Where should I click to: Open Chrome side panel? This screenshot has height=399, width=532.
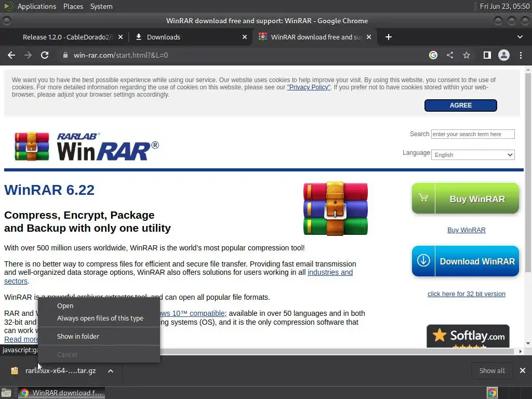coord(487,55)
